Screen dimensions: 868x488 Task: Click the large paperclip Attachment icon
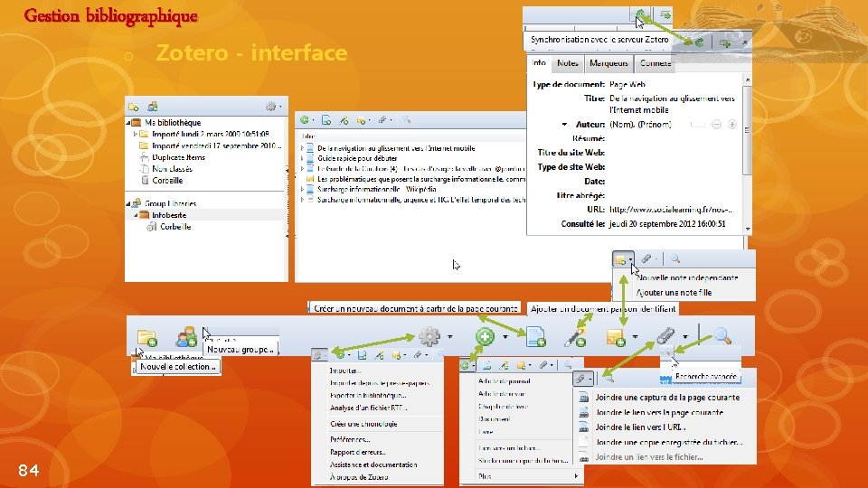pyautogui.click(x=665, y=336)
